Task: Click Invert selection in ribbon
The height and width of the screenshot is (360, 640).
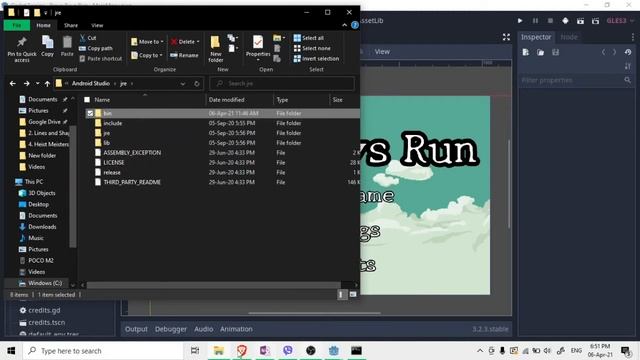Action: pyautogui.click(x=316, y=59)
